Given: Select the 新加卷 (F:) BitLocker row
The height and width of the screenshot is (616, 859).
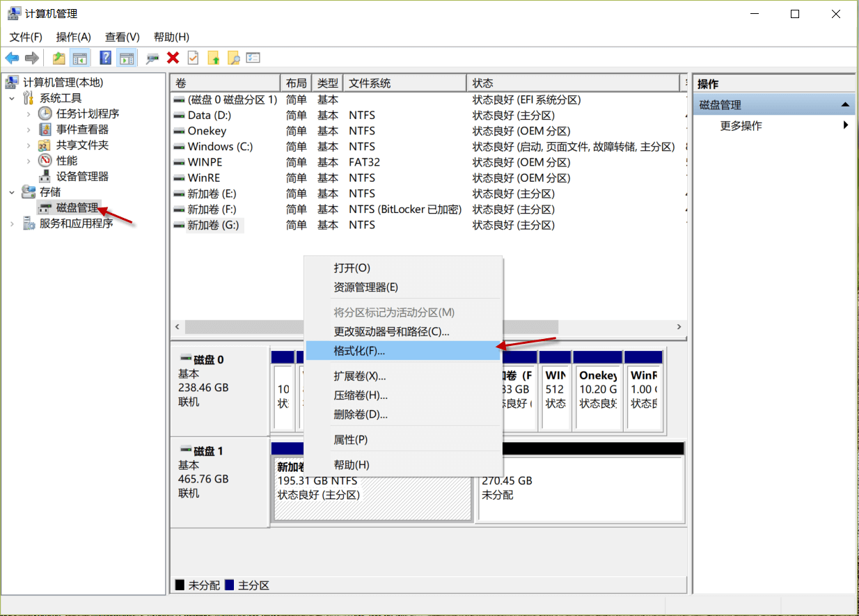Looking at the screenshot, I should (x=427, y=209).
